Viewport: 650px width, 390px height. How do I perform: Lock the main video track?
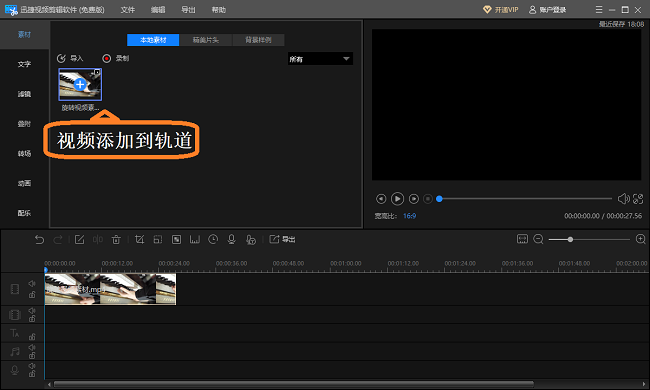[32, 295]
